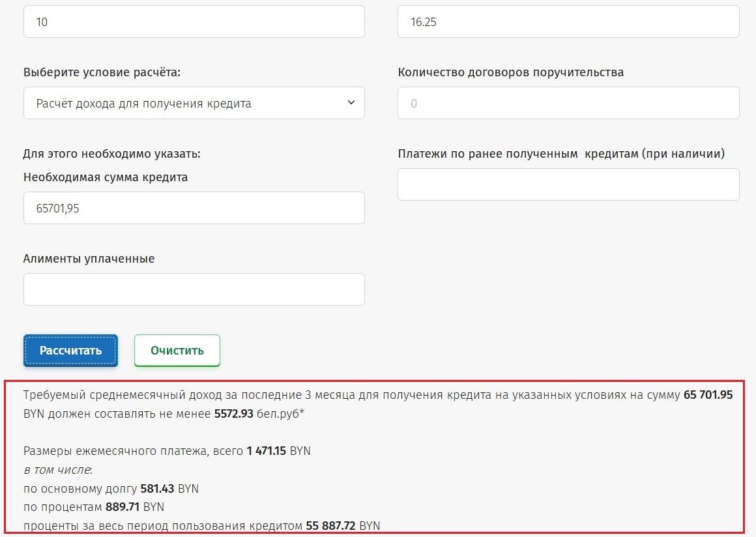The width and height of the screenshot is (756, 537).
Task: Click the 'Выберите условие расчёта:' label
Action: (x=102, y=72)
